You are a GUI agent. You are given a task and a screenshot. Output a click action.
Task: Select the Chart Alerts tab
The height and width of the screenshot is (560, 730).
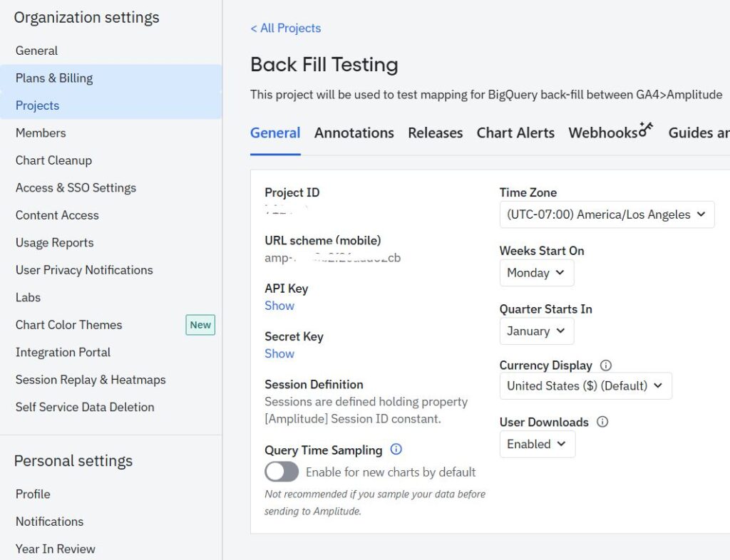(515, 133)
